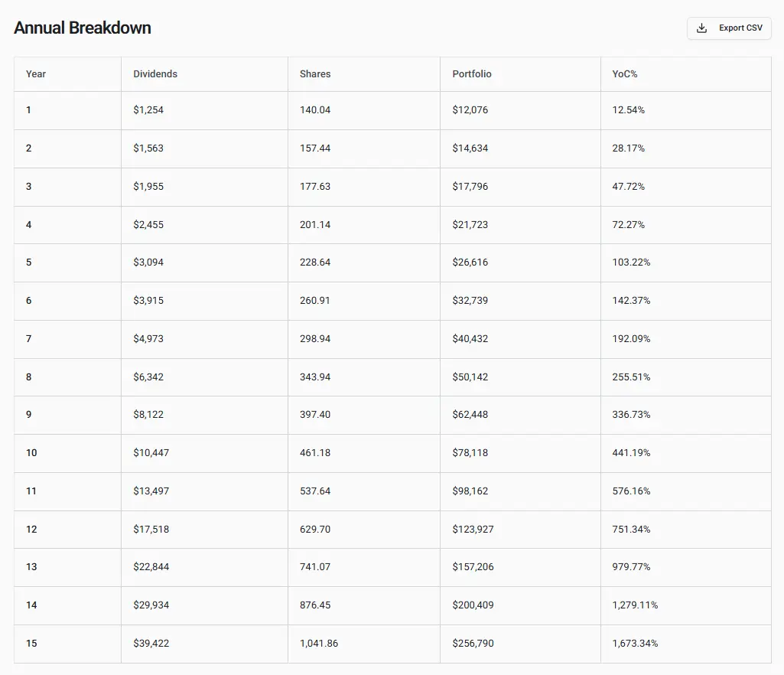
Task: Sort the table by the Dividends column header
Action: coord(155,74)
